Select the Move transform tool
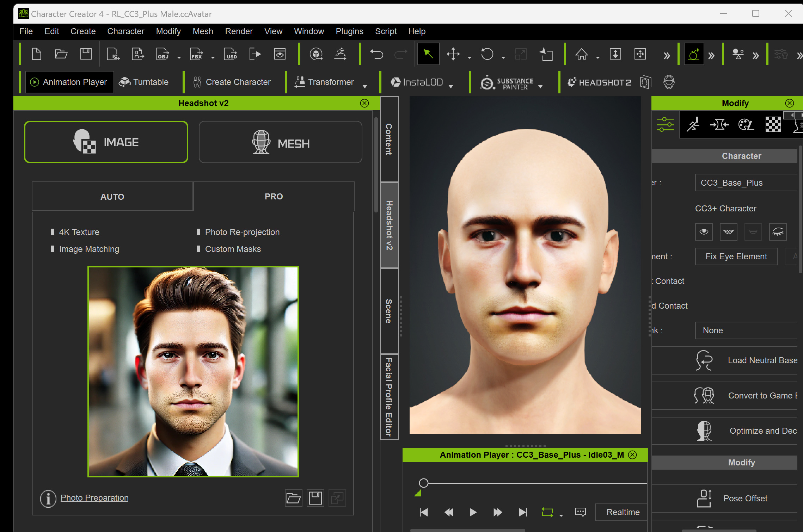The height and width of the screenshot is (532, 803). coord(453,54)
